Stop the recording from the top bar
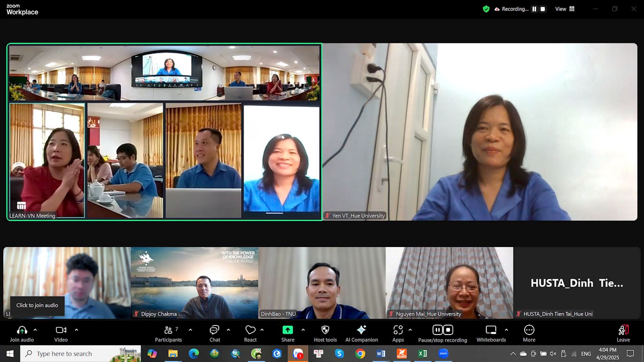This screenshot has height=362, width=644. 543,9
